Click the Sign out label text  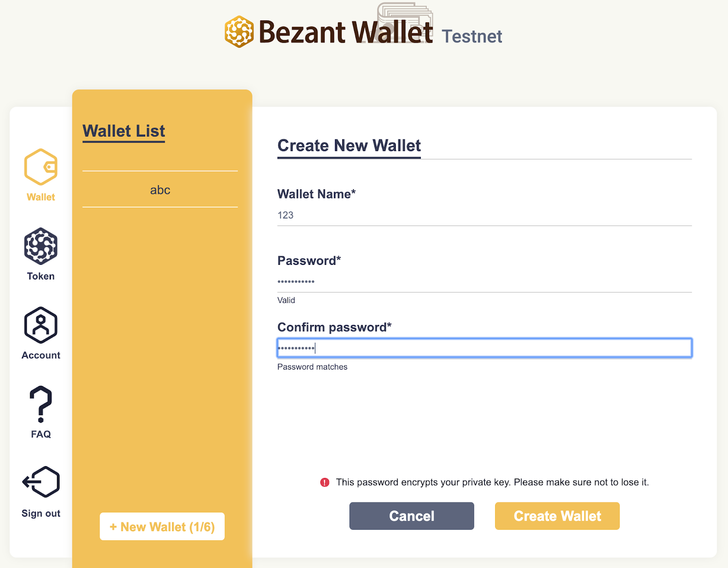40,513
